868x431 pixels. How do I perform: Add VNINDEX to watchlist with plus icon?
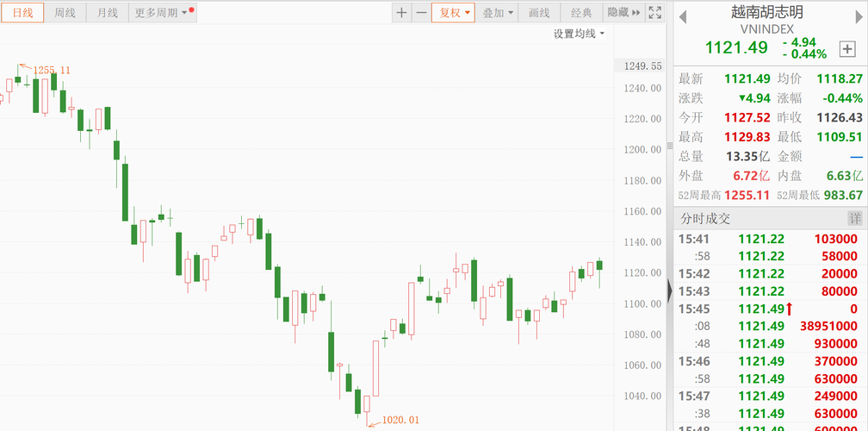point(846,49)
